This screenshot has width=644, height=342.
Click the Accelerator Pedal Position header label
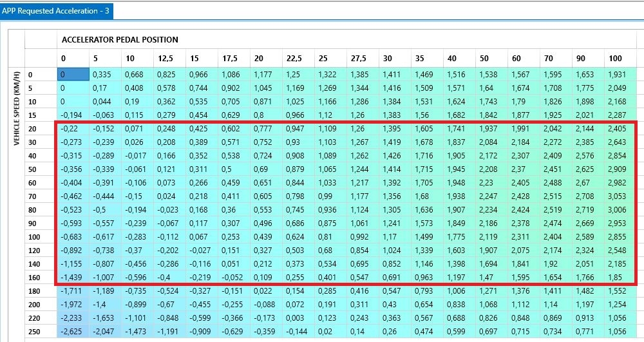coord(120,40)
